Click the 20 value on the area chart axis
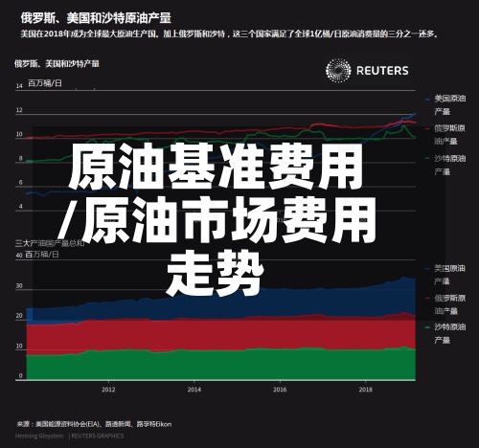 click(19, 316)
